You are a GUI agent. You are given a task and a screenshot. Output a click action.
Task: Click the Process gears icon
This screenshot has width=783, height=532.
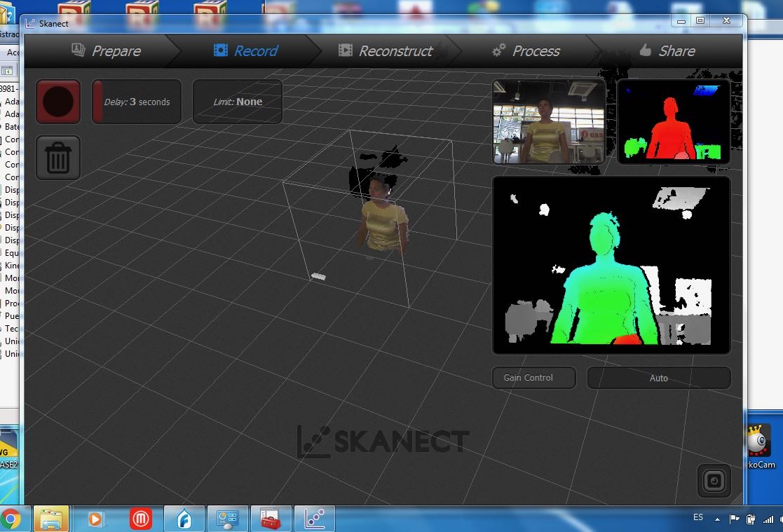(499, 50)
